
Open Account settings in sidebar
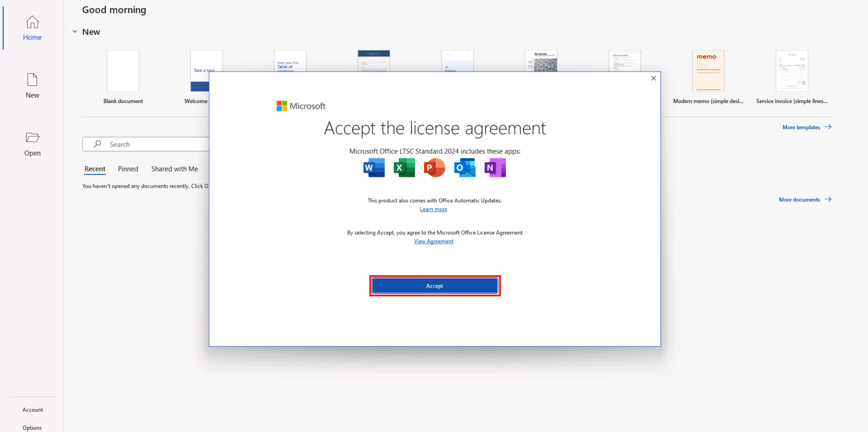[x=33, y=410]
